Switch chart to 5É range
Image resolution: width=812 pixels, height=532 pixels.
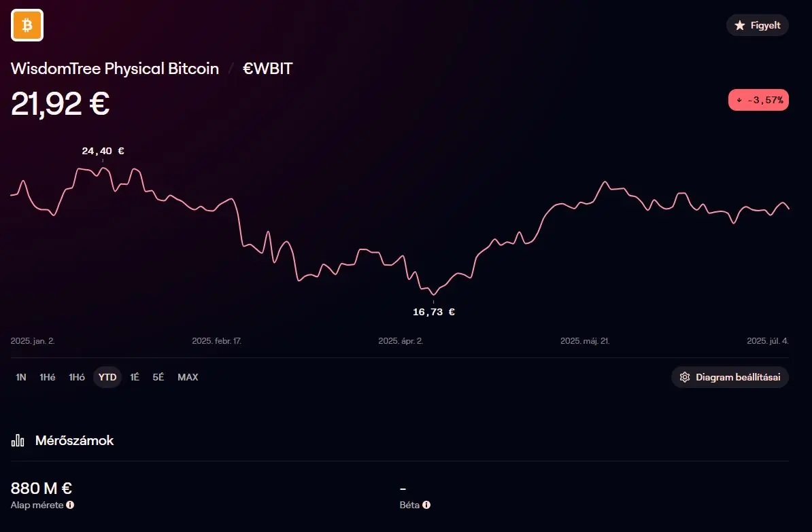coord(158,377)
